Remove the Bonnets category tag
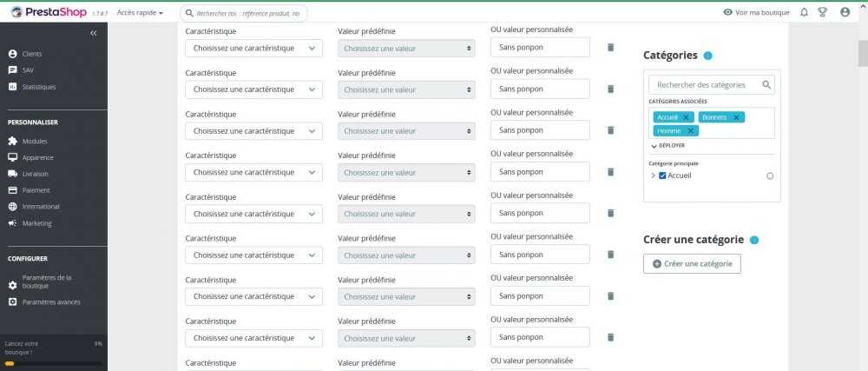Screen dimensions: 868x371 click(x=736, y=117)
